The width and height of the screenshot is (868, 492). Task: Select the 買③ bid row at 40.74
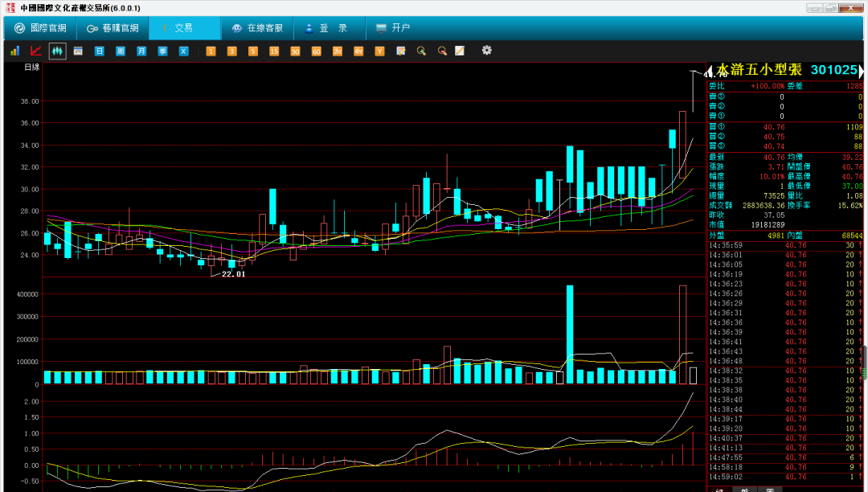point(785,146)
